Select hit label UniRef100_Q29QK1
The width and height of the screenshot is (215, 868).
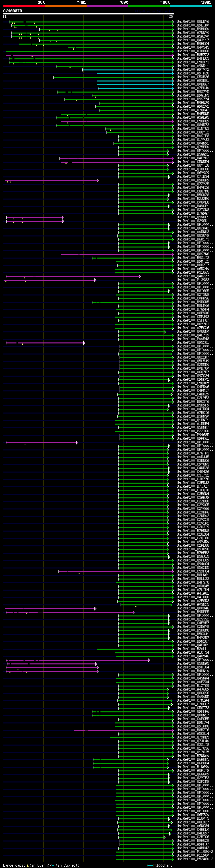point(193,221)
